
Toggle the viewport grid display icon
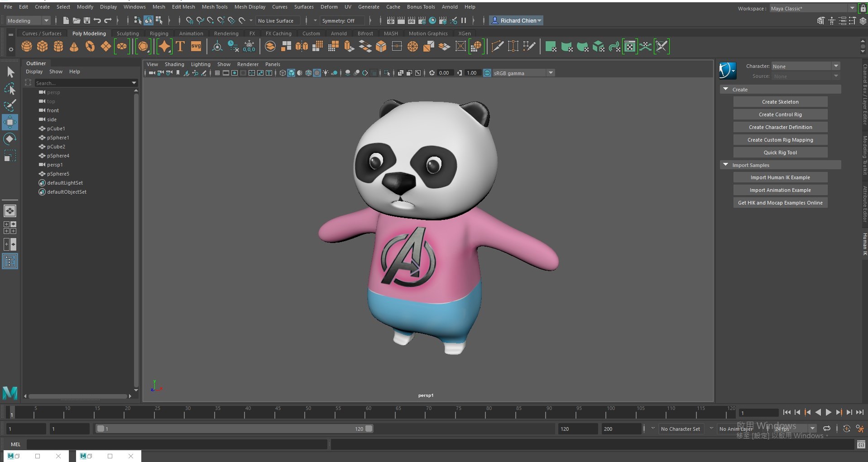pos(217,73)
